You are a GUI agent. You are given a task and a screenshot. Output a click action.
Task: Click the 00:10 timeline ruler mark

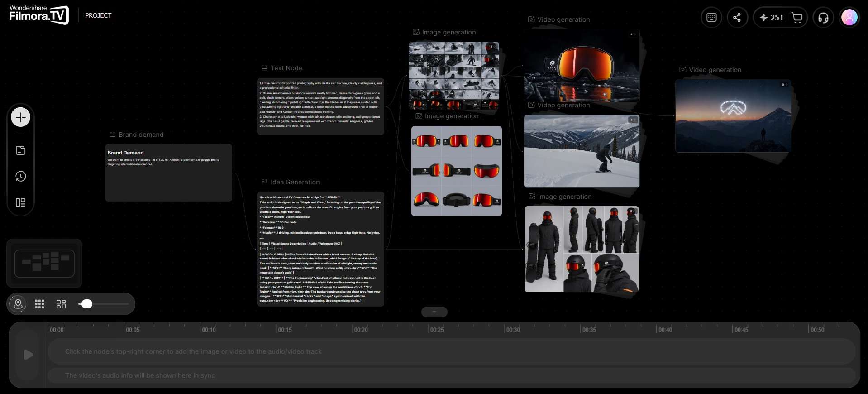click(x=209, y=330)
